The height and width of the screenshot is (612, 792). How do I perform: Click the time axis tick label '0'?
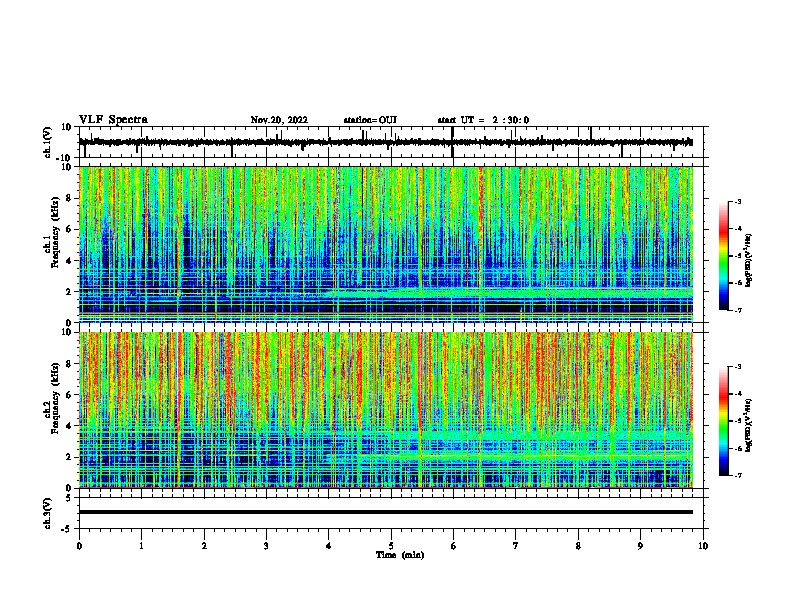[79, 546]
